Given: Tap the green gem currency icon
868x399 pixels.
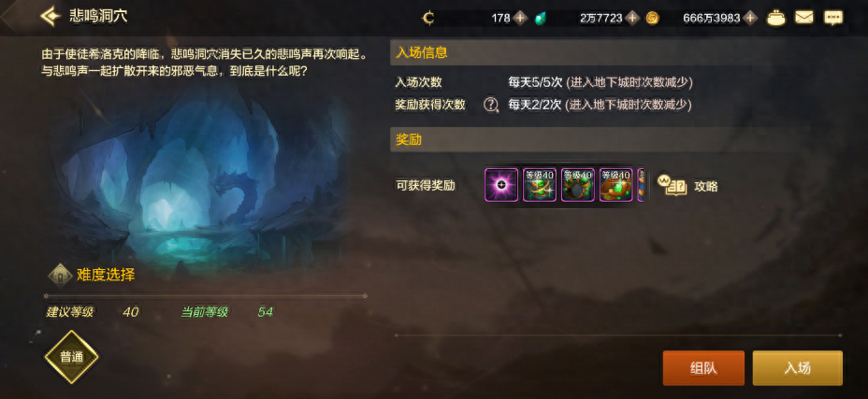Looking at the screenshot, I should (x=541, y=19).
